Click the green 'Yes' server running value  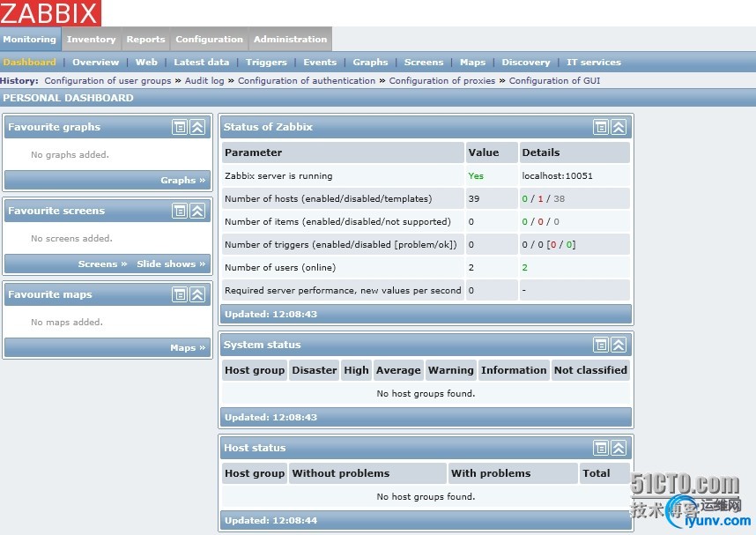(476, 175)
